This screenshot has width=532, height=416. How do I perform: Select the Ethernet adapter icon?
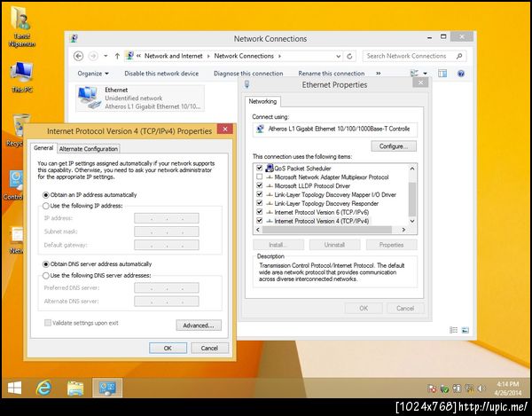pyautogui.click(x=89, y=98)
